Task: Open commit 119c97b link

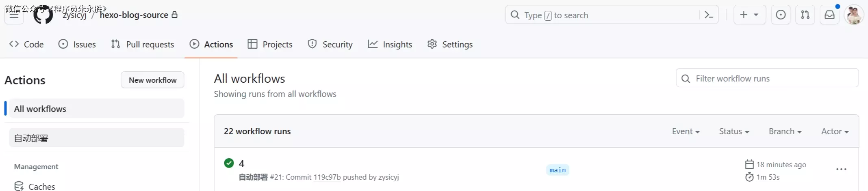Action: point(327,177)
